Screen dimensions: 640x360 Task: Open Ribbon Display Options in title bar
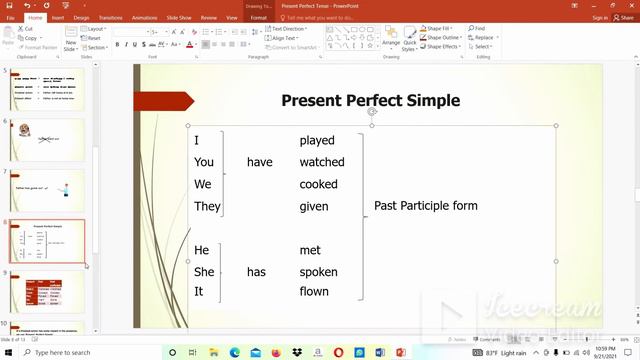tap(575, 6)
